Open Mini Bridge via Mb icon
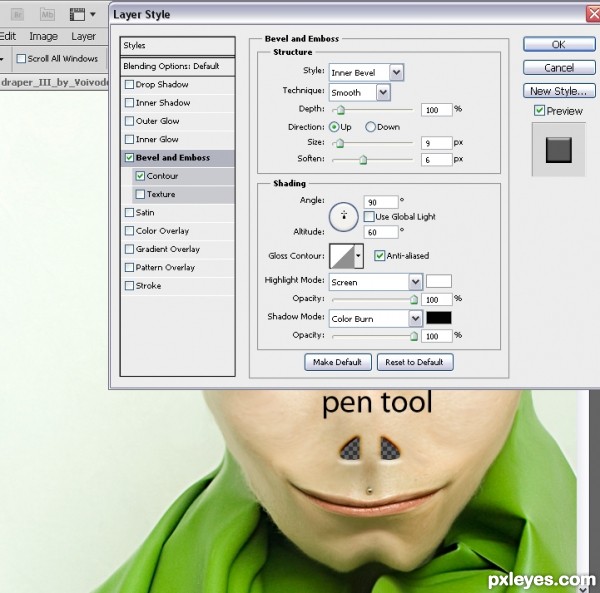Image resolution: width=600 pixels, height=593 pixels. [47, 15]
